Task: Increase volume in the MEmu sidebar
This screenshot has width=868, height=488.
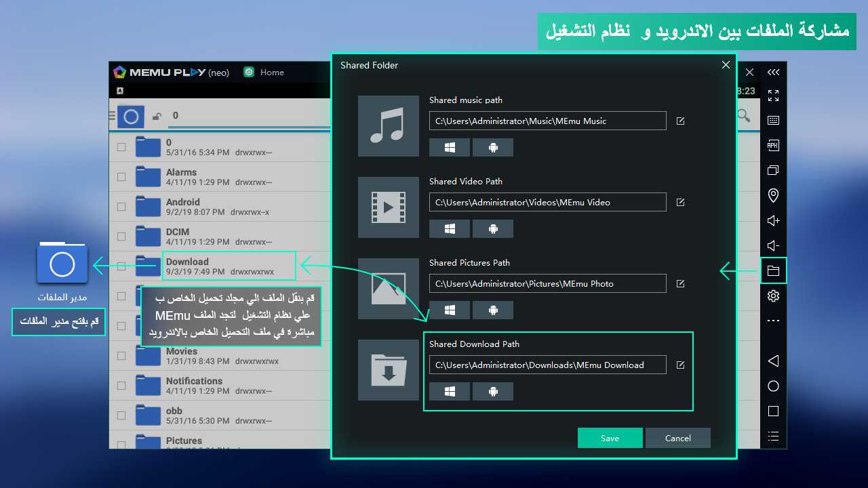Action: tap(773, 220)
